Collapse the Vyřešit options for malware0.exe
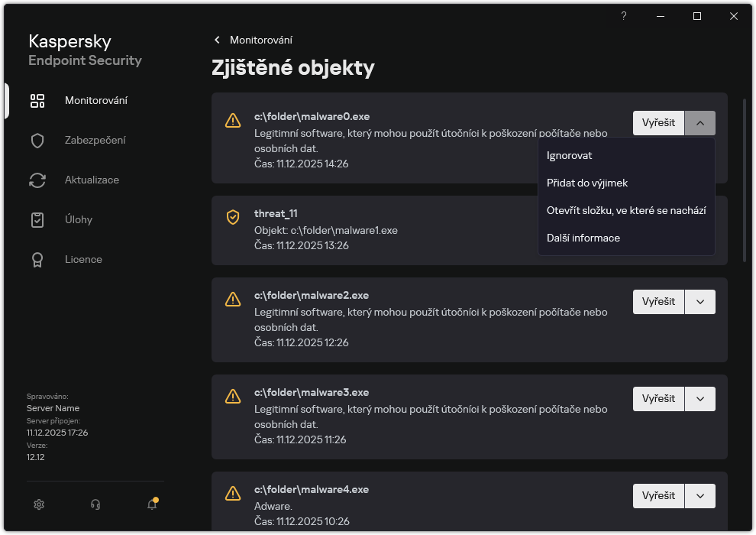 (x=699, y=122)
